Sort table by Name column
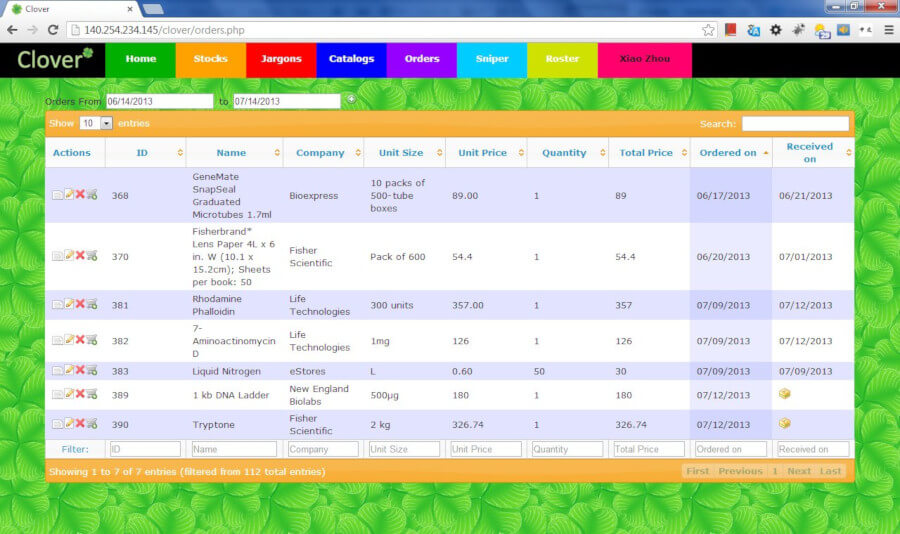This screenshot has width=900, height=534. coord(234,153)
